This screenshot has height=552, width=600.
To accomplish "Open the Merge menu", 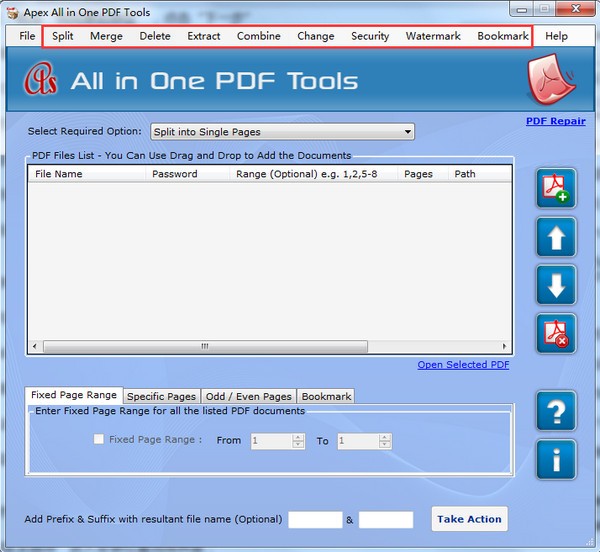I will tap(106, 36).
